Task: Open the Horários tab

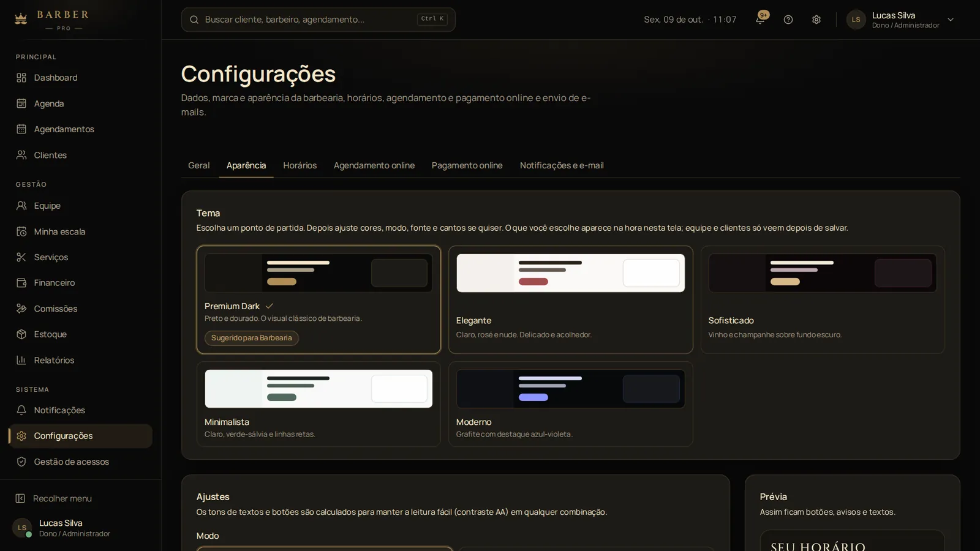Action: [x=300, y=165]
